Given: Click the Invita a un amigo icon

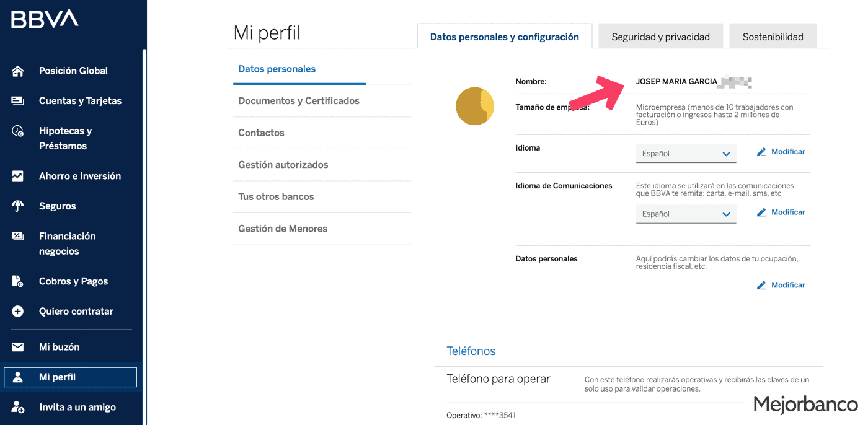Looking at the screenshot, I should (x=18, y=407).
